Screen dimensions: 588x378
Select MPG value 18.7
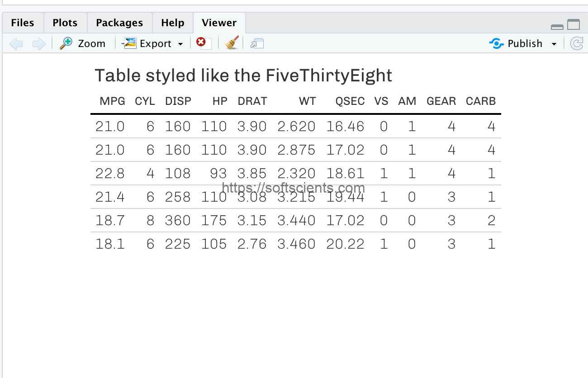tap(110, 221)
